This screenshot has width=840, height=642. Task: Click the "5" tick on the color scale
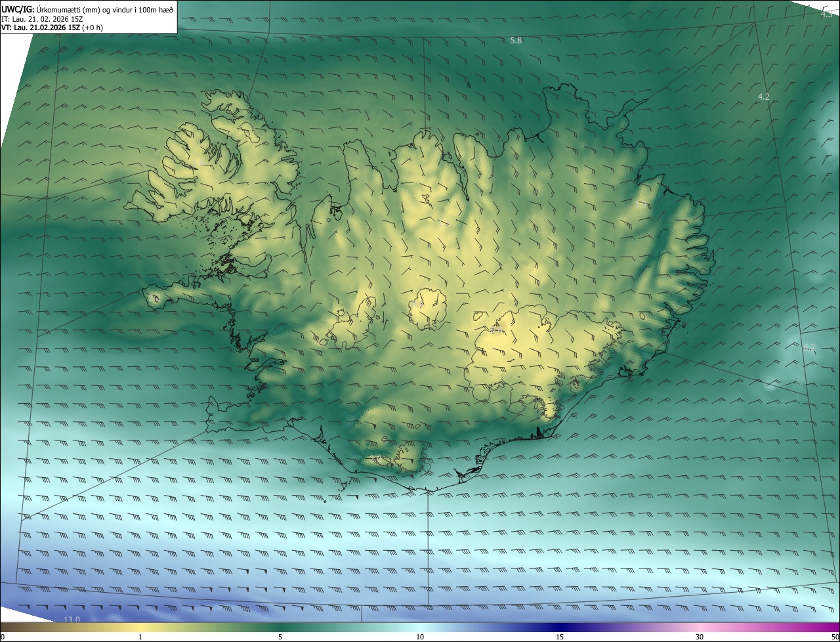[x=280, y=637]
